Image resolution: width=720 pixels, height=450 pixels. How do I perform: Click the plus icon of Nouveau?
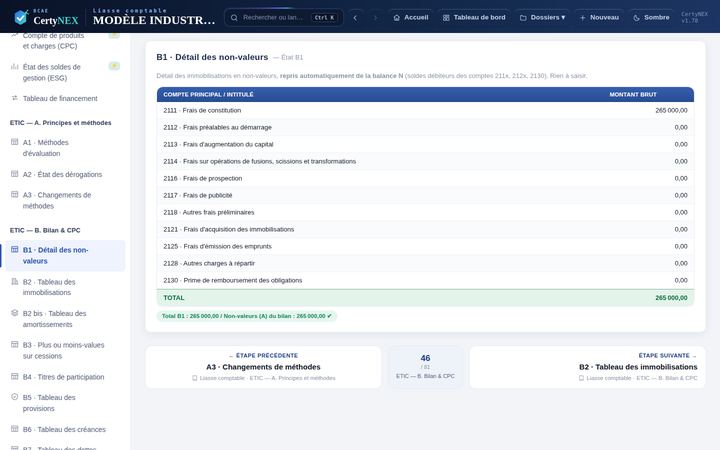click(582, 17)
